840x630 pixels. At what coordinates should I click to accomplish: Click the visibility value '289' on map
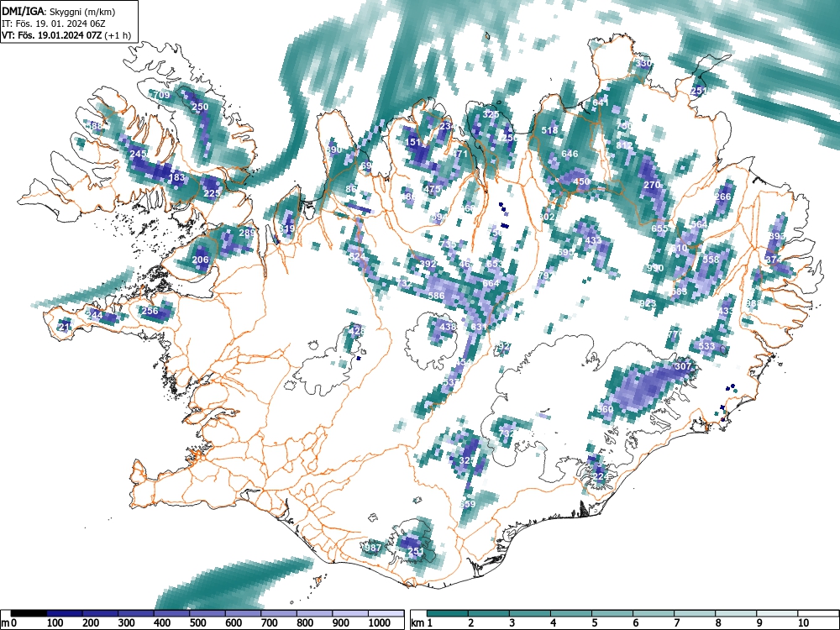pyautogui.click(x=247, y=233)
